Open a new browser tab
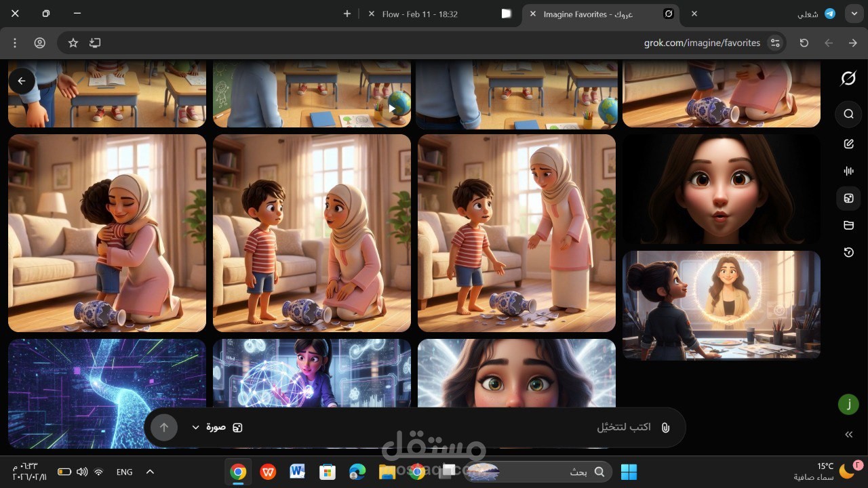The width and height of the screenshot is (868, 488). pos(347,14)
